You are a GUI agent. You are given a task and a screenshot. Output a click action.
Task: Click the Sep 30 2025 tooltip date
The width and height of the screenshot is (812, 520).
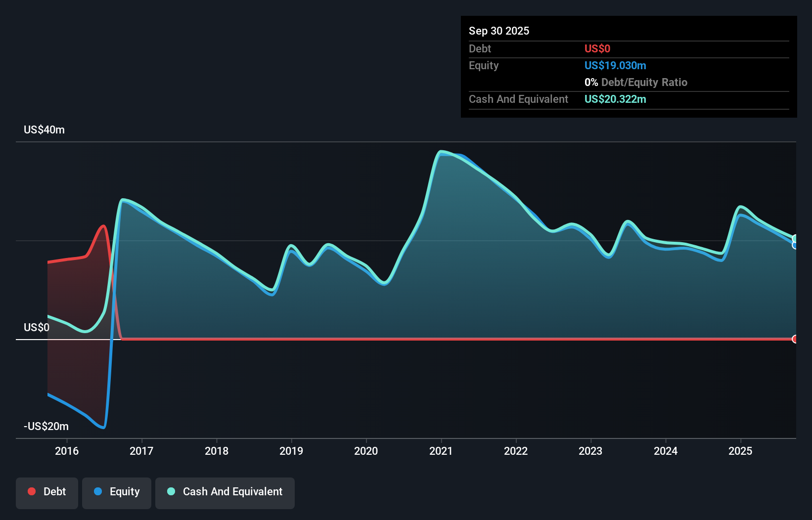click(x=499, y=31)
